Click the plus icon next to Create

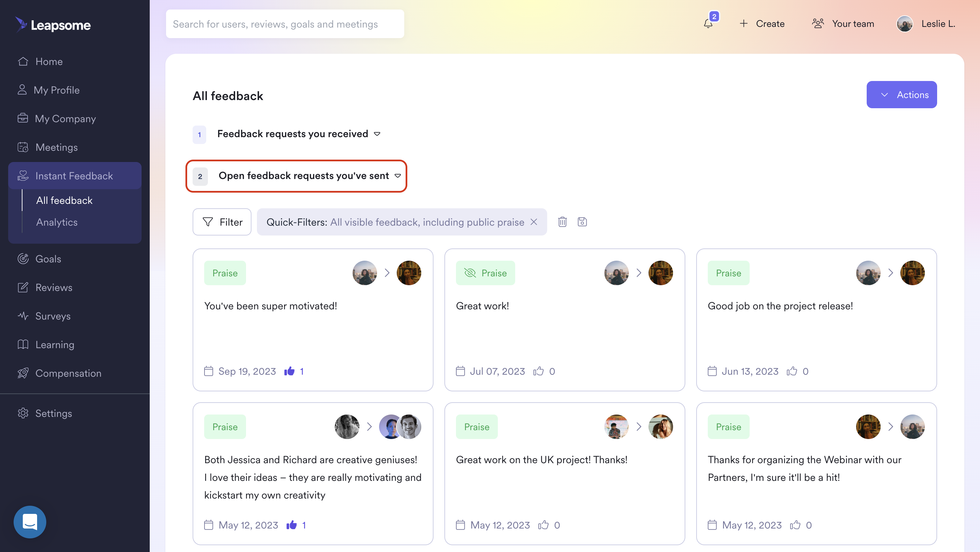(744, 23)
